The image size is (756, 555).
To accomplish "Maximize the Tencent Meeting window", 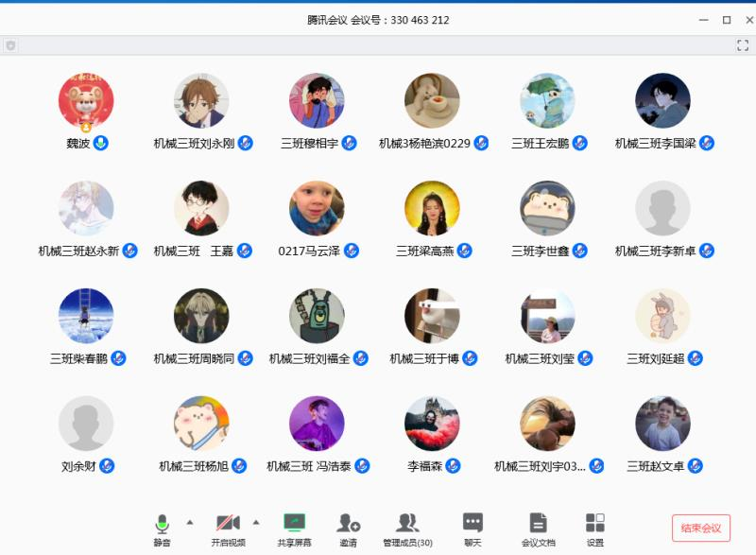I will pyautogui.click(x=726, y=20).
